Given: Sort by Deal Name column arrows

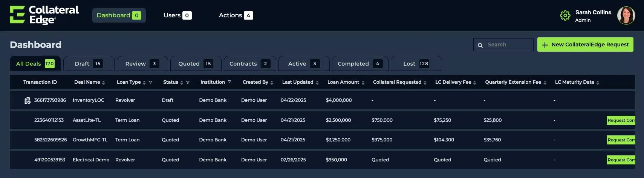Looking at the screenshot, I should tap(104, 83).
